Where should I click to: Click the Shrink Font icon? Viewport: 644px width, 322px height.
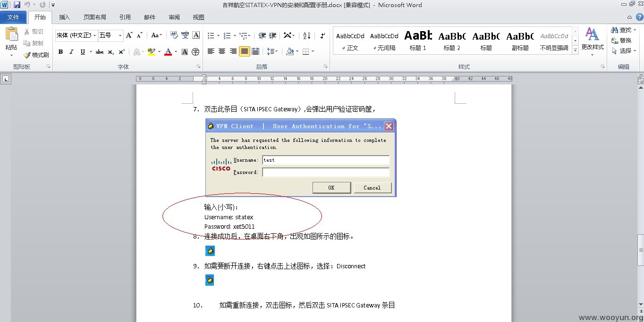click(140, 35)
